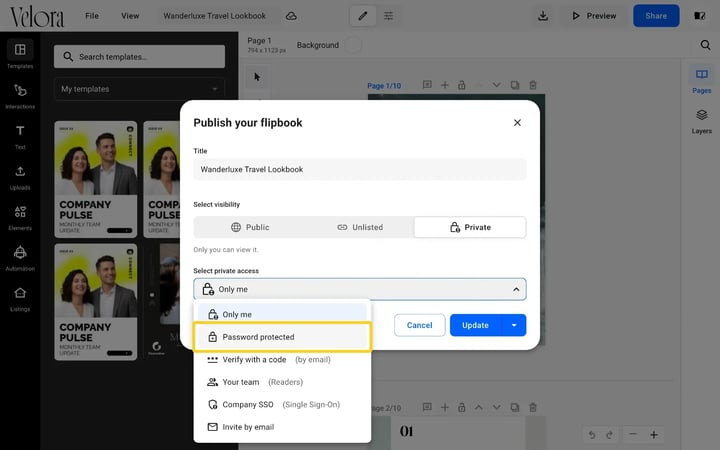Choose Verify with a code option

coord(282,360)
